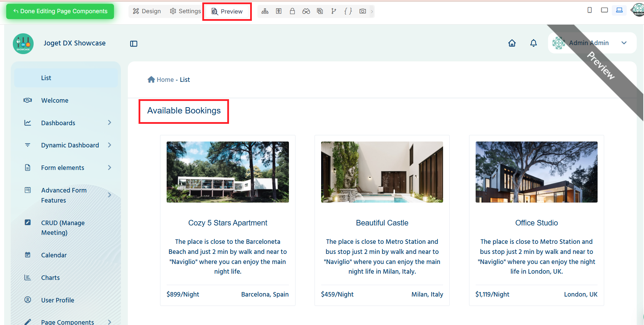Image resolution: width=644 pixels, height=325 pixels.
Task: Open User Profile in the sidebar
Action: coord(58,300)
